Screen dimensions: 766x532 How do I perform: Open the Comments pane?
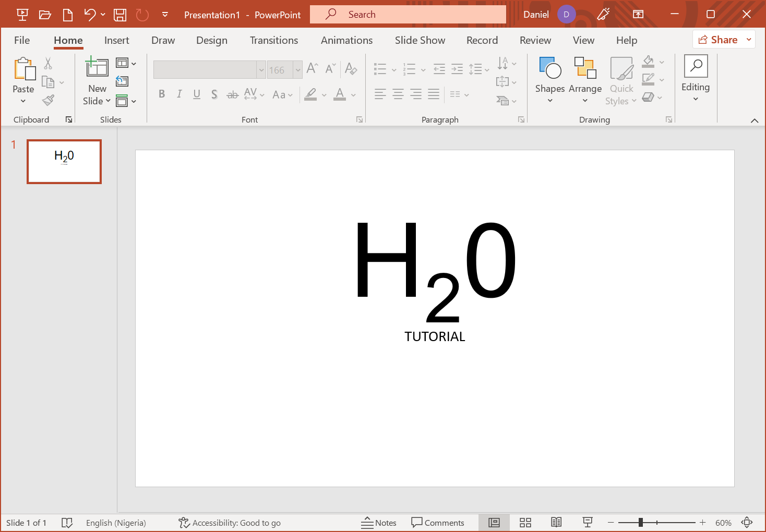tap(437, 523)
